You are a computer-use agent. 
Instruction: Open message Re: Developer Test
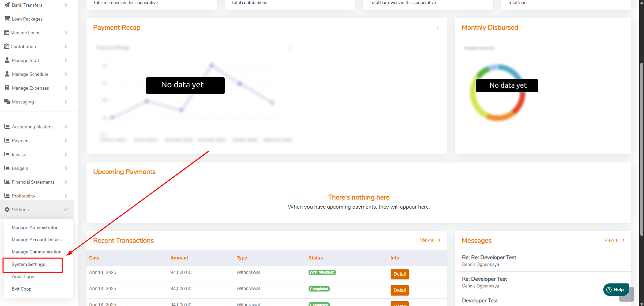coord(485,279)
